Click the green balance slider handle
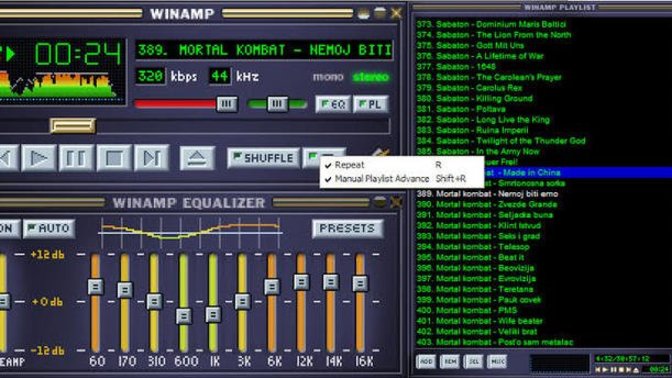Viewport: 672px width, 378px height. 277,104
